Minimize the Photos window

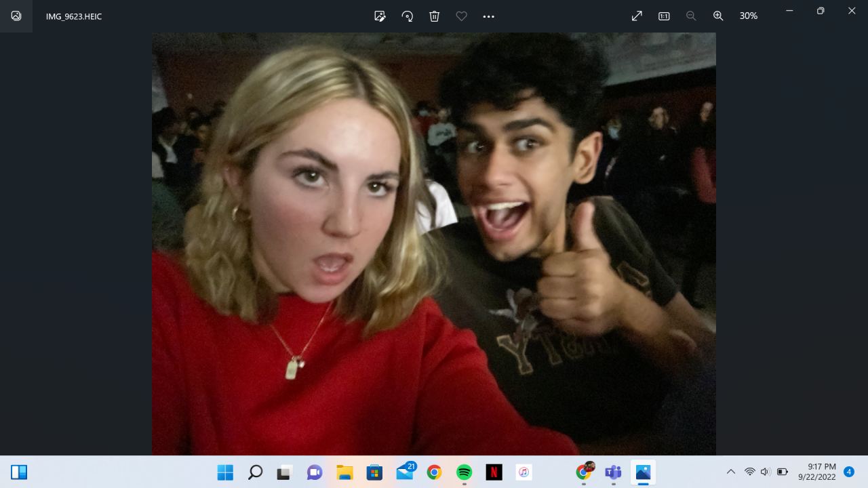(x=789, y=11)
